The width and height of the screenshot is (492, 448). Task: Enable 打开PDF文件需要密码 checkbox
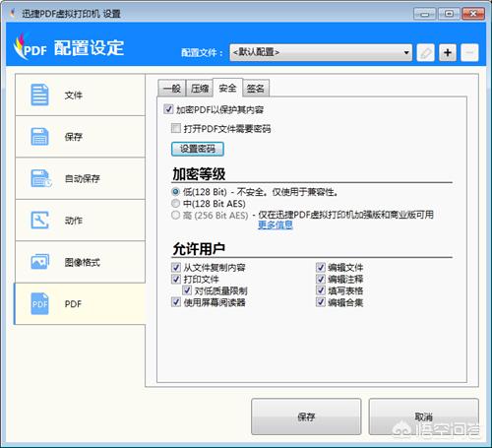coord(176,128)
